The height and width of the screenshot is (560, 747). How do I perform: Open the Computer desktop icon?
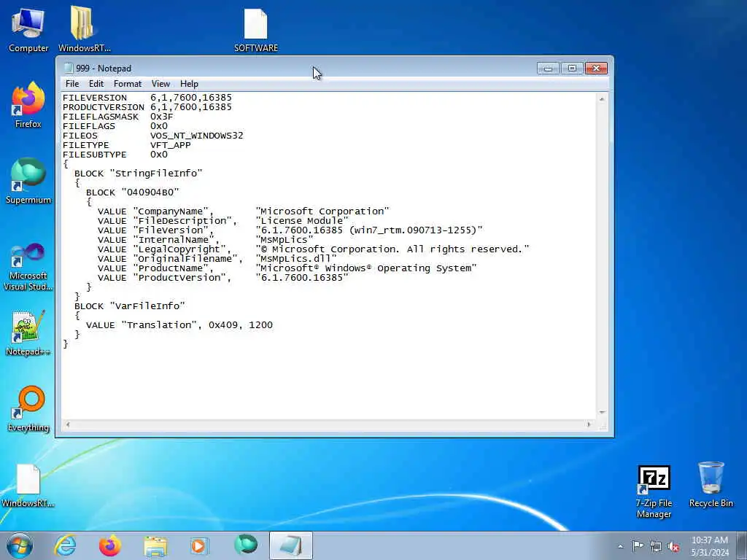point(28,29)
